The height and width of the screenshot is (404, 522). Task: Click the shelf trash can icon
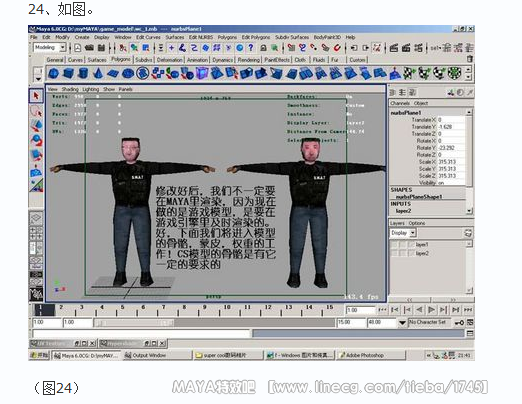[x=470, y=59]
